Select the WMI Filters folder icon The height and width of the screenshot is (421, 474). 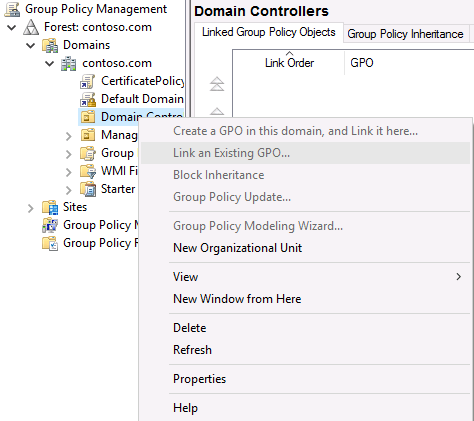88,171
